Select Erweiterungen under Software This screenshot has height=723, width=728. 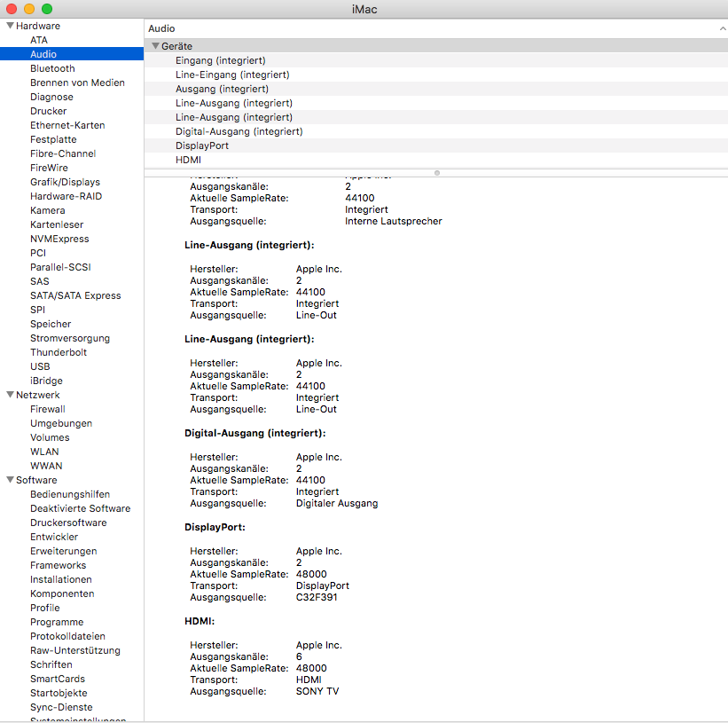pos(63,551)
